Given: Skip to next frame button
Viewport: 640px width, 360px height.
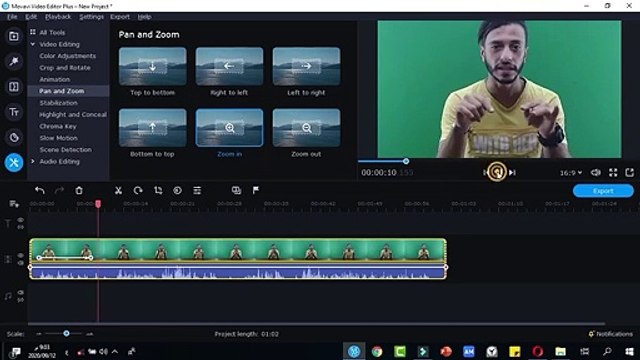Looking at the screenshot, I should click(512, 173).
